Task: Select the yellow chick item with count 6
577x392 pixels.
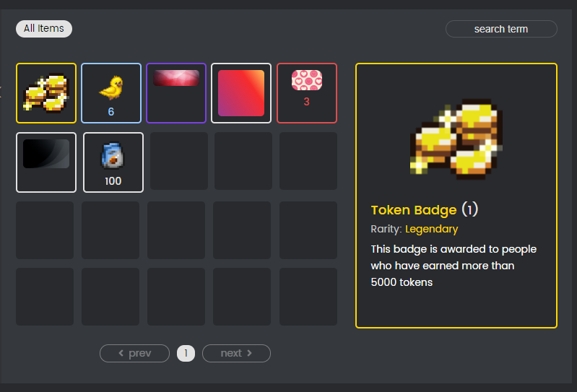Action: (x=111, y=93)
